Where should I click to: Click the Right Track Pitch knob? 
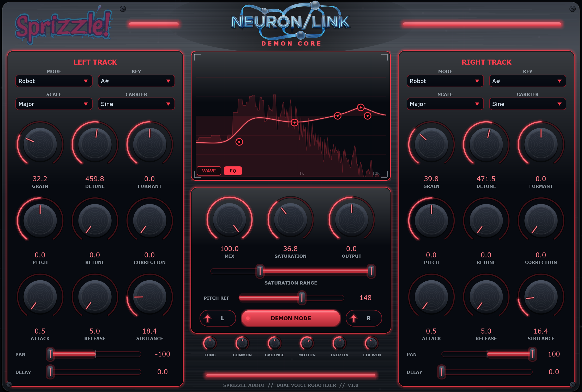pyautogui.click(x=431, y=221)
